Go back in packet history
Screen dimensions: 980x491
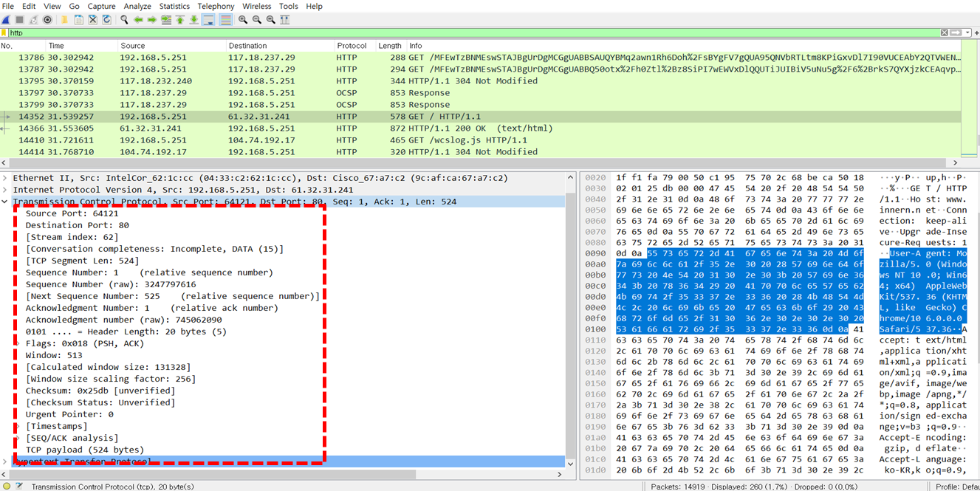138,20
